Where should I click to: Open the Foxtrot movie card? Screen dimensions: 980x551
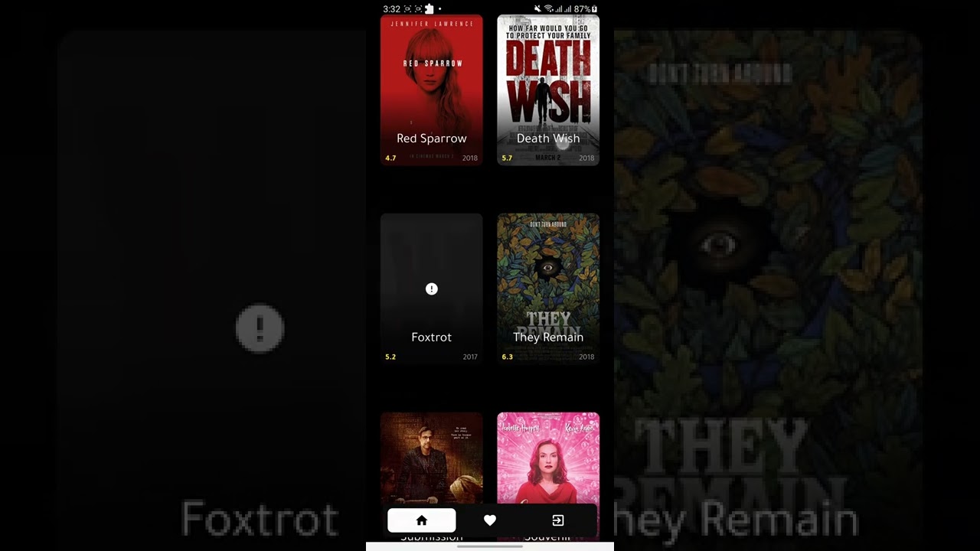coord(432,289)
